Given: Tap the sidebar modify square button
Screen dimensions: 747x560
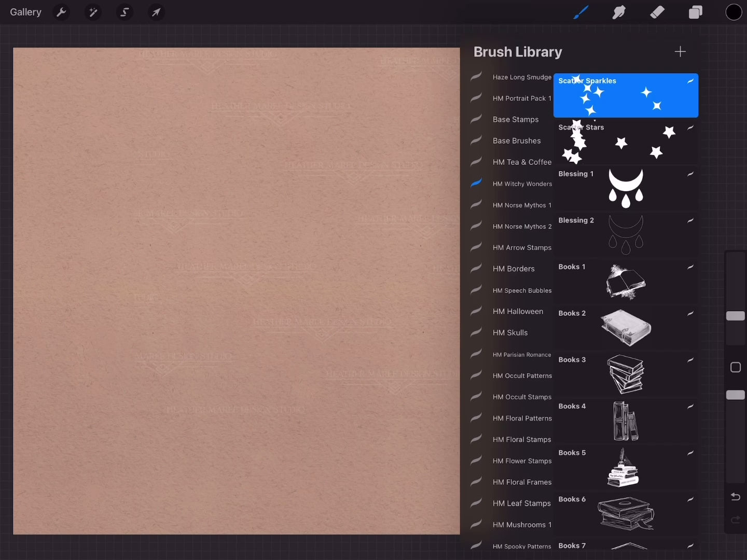Looking at the screenshot, I should tap(735, 368).
